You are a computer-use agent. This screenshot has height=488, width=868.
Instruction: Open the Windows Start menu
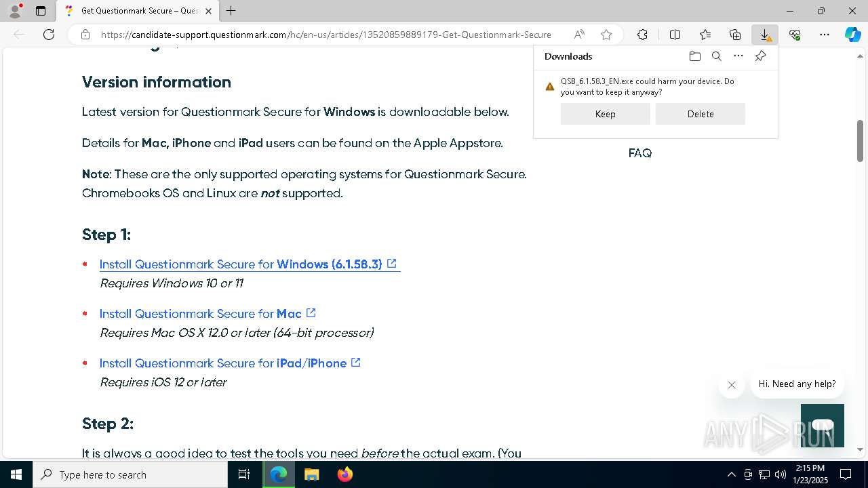pos(16,474)
